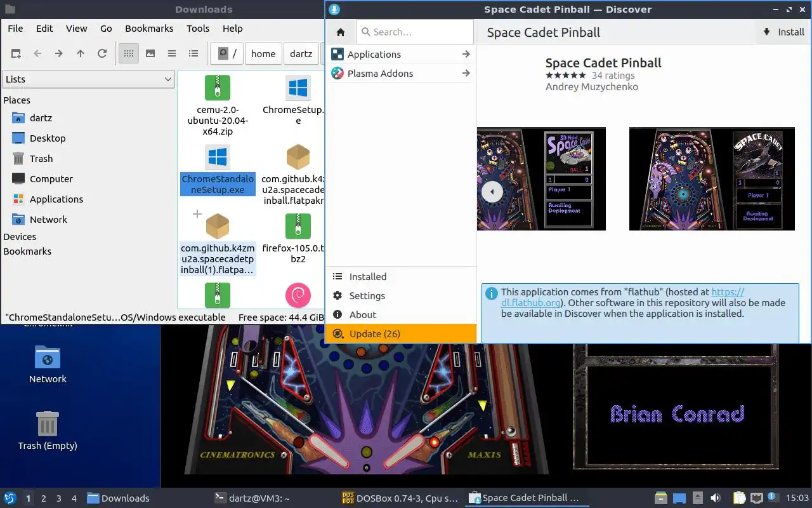Open the clipboard tray icon

(x=739, y=498)
